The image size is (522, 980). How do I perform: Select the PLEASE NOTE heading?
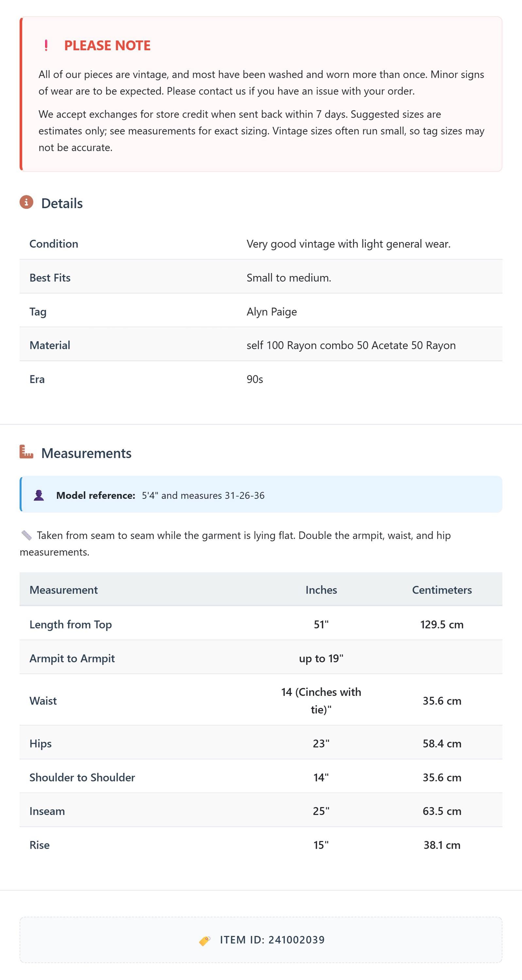107,45
